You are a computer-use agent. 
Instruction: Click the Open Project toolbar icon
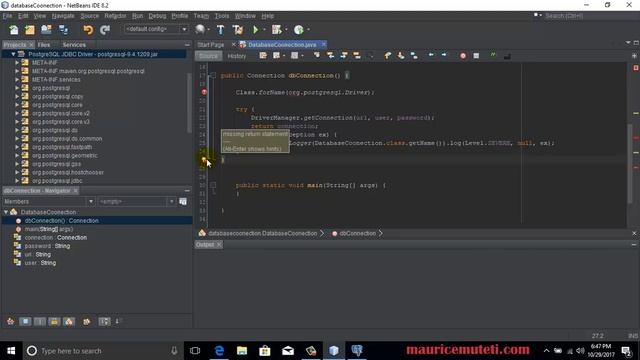point(46,30)
